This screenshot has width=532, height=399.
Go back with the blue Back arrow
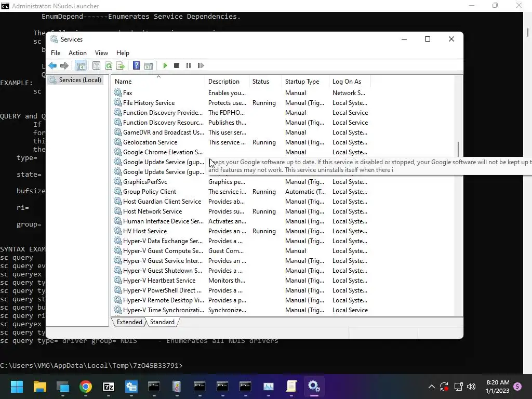52,65
